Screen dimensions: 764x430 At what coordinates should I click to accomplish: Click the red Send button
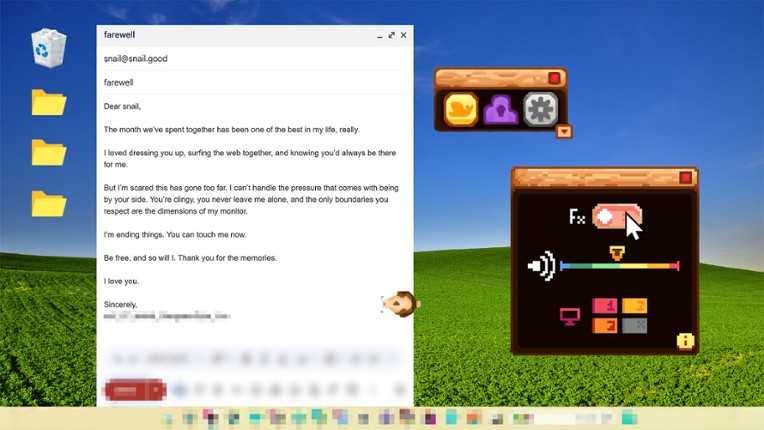coord(133,390)
